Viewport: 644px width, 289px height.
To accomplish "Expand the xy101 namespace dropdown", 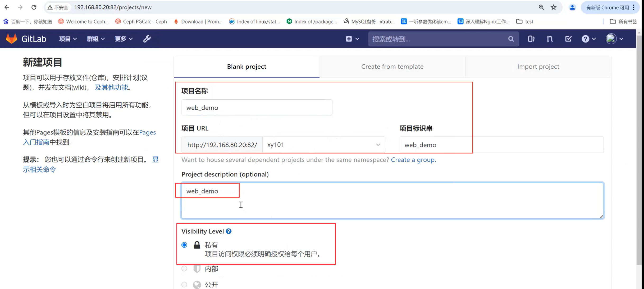I will (324, 145).
